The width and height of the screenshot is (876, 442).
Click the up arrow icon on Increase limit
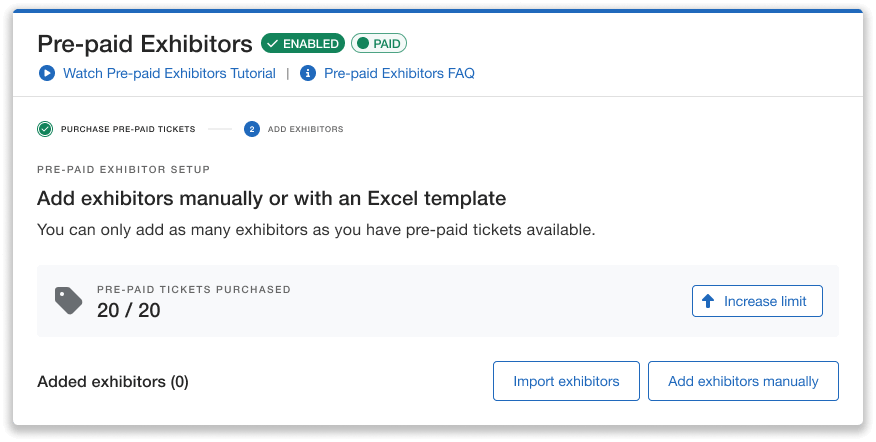click(x=708, y=301)
